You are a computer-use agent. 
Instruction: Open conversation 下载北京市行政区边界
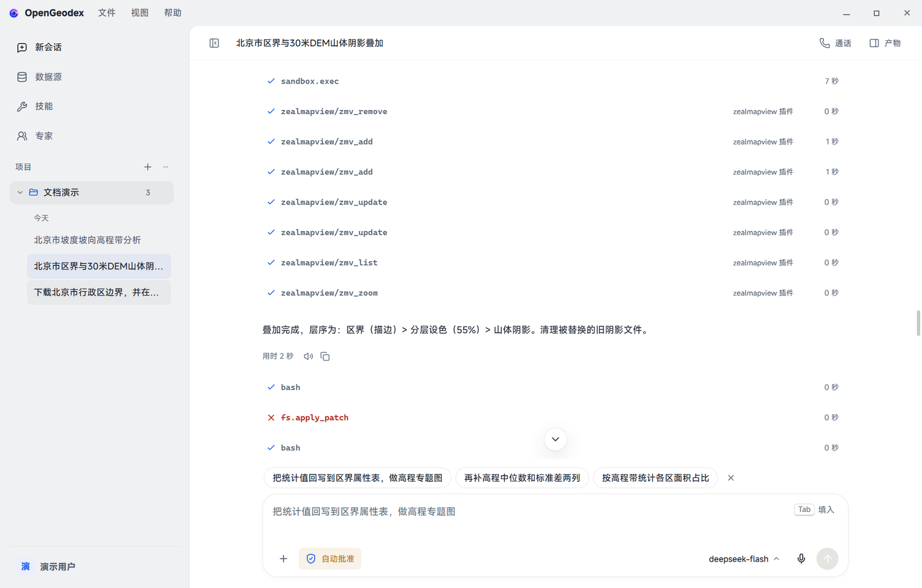99,293
